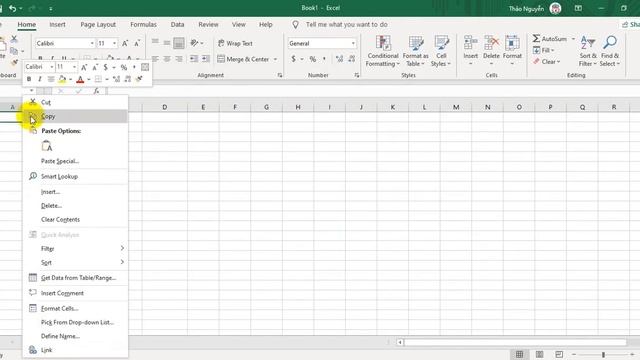The width and height of the screenshot is (640, 360).
Task: Click Increase Decimal in Number group
Action: tap(339, 59)
